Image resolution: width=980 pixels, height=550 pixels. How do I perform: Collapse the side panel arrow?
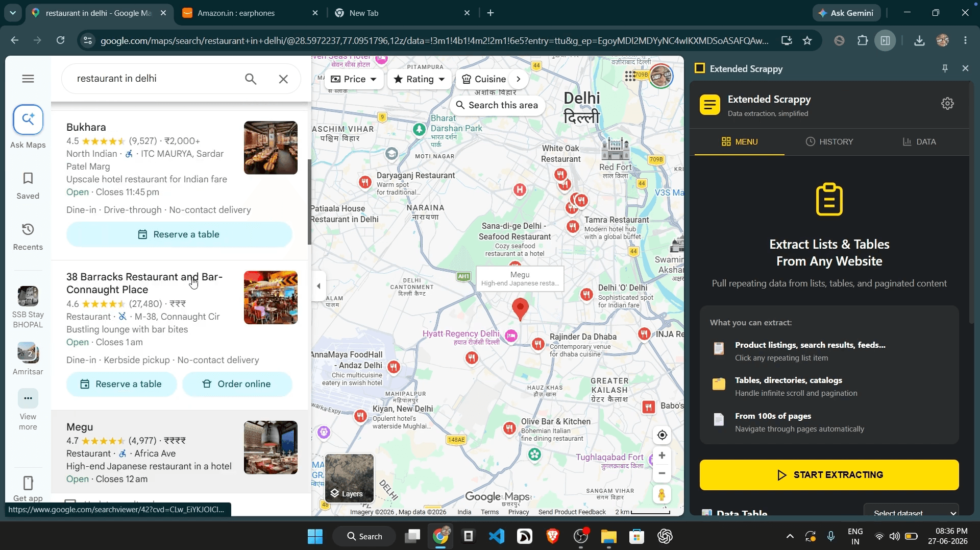(318, 286)
